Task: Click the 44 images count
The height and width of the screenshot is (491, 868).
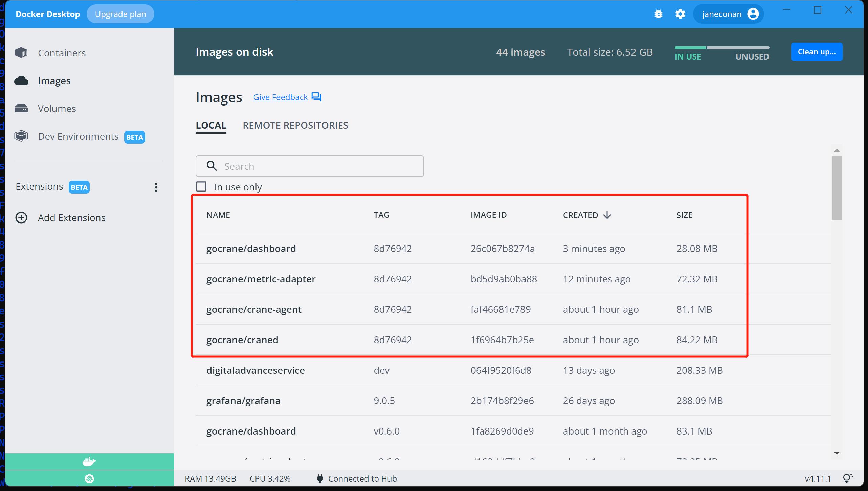Action: coord(520,52)
